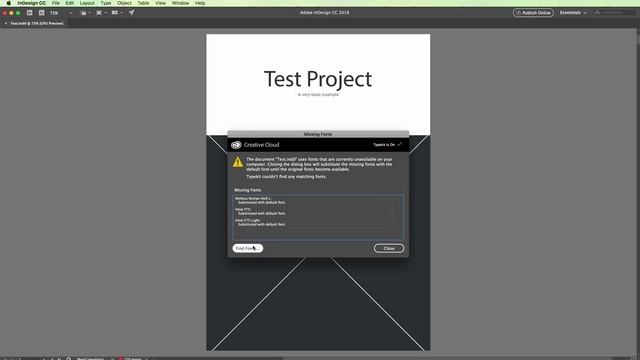
Task: Open the File menu
Action: pos(56,3)
